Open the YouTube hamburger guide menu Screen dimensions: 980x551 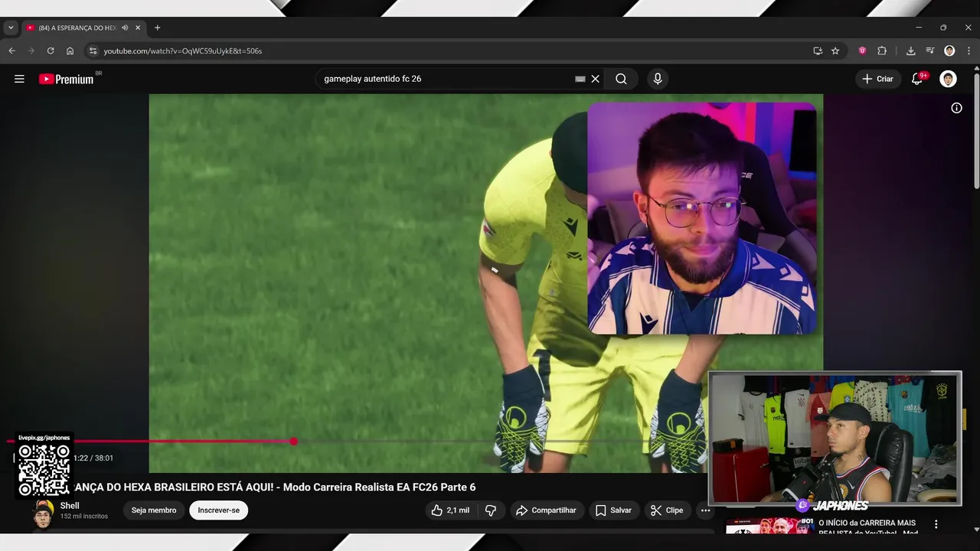(19, 79)
